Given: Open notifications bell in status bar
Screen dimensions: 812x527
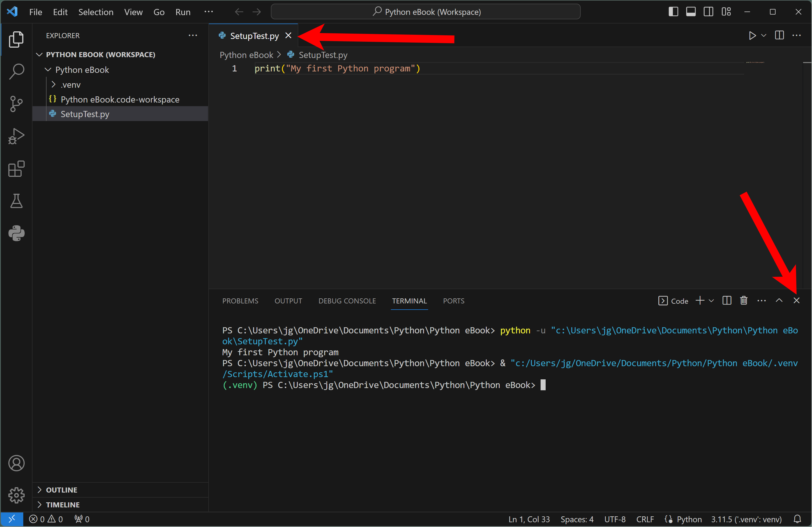Looking at the screenshot, I should [797, 519].
